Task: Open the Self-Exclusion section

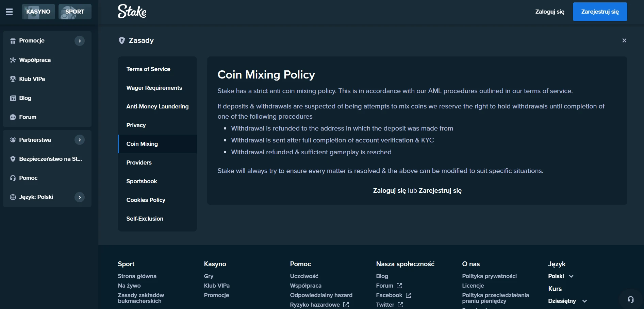Action: [158, 219]
